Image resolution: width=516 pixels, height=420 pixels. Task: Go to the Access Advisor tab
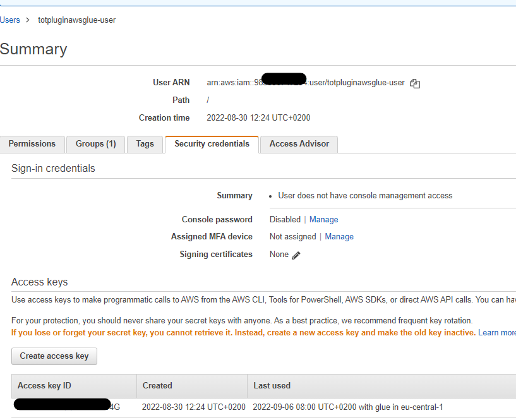pos(299,144)
